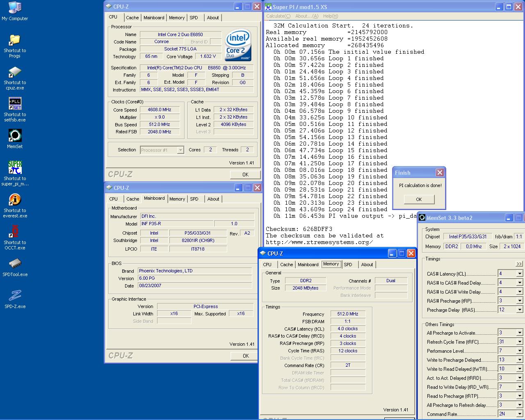Click OK in the top CPU-Z CPU window
Image resolution: width=525 pixels, height=420 pixels.
[245, 174]
